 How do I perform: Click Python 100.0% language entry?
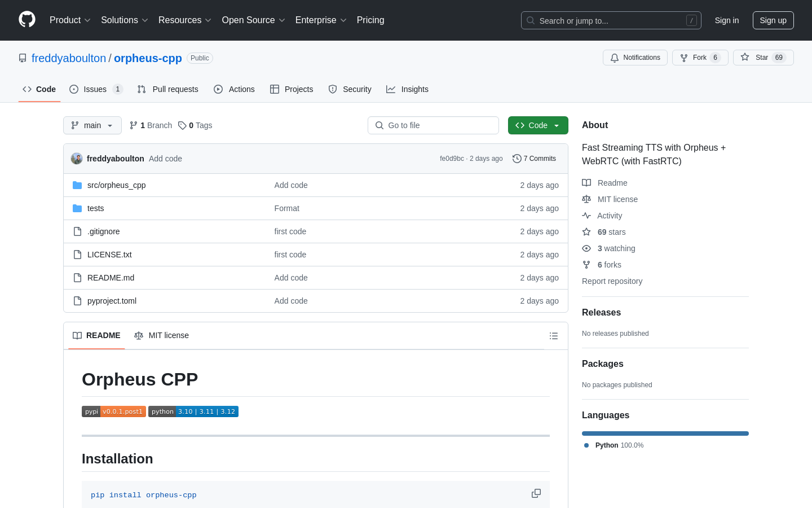click(614, 445)
